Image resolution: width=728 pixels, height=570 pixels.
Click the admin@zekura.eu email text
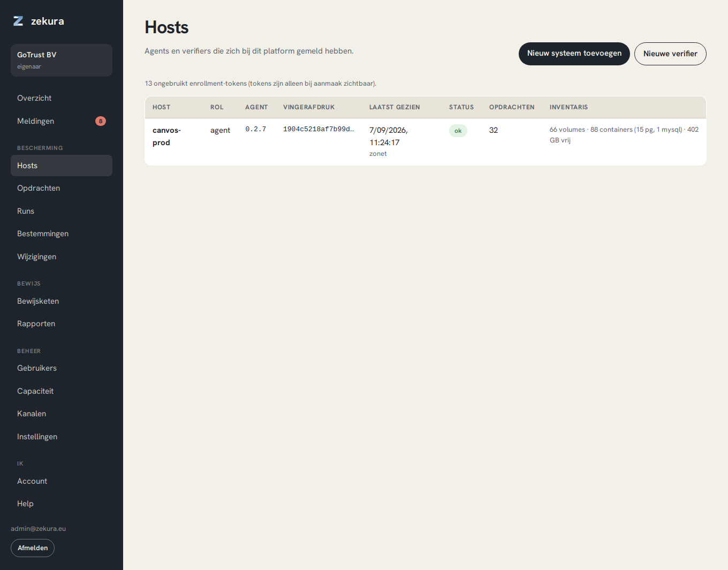[x=39, y=529]
